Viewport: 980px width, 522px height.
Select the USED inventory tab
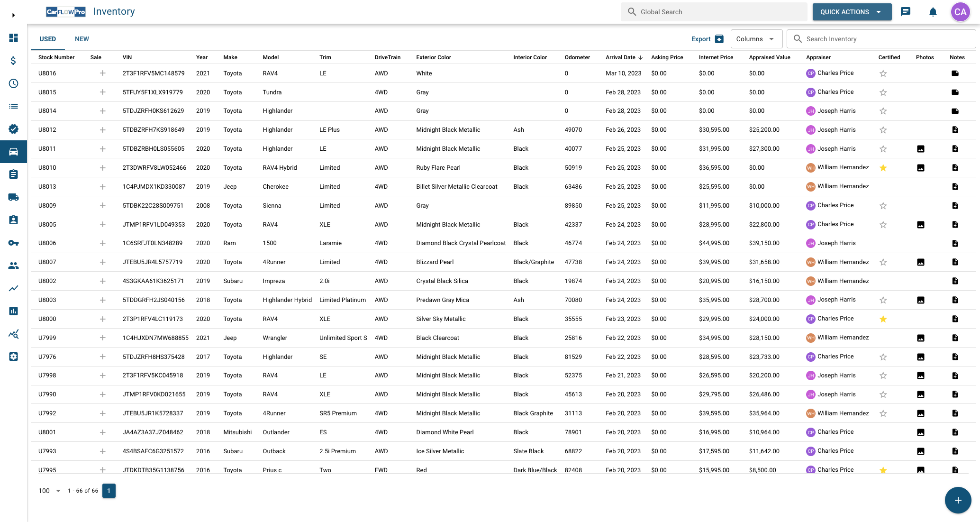(x=47, y=39)
